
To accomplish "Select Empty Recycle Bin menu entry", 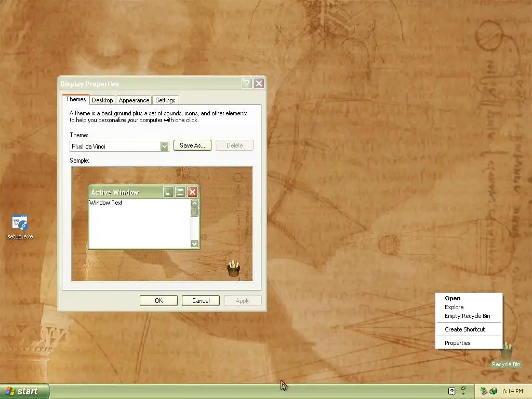I will (x=469, y=316).
